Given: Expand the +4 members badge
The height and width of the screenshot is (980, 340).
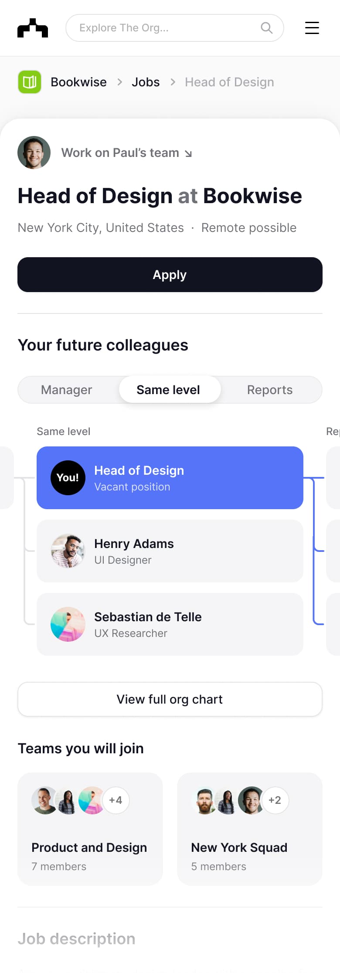Looking at the screenshot, I should (116, 800).
